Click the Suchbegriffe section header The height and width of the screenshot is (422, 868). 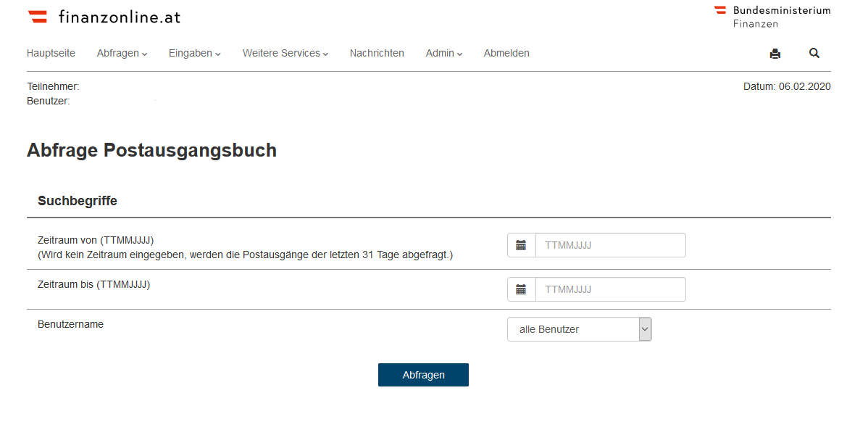(78, 201)
